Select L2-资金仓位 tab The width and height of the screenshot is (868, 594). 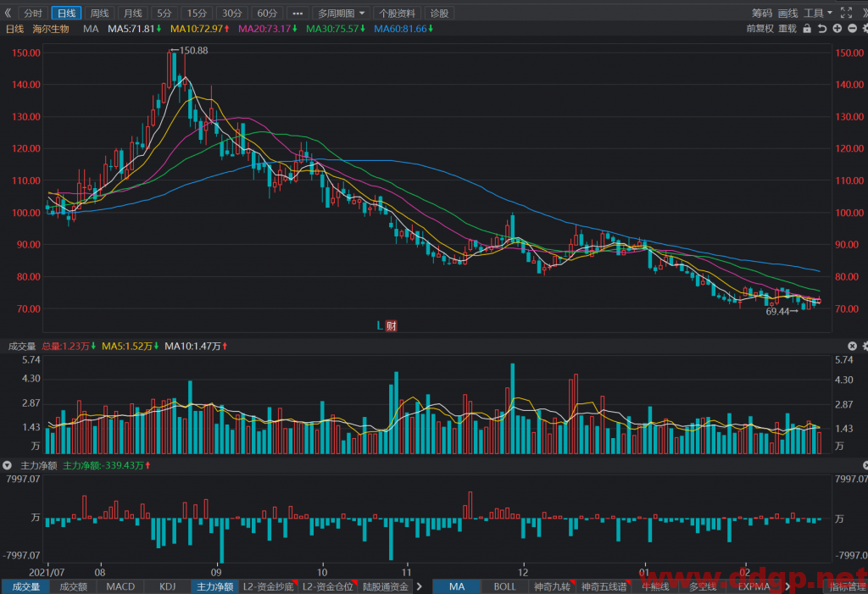pyautogui.click(x=328, y=587)
